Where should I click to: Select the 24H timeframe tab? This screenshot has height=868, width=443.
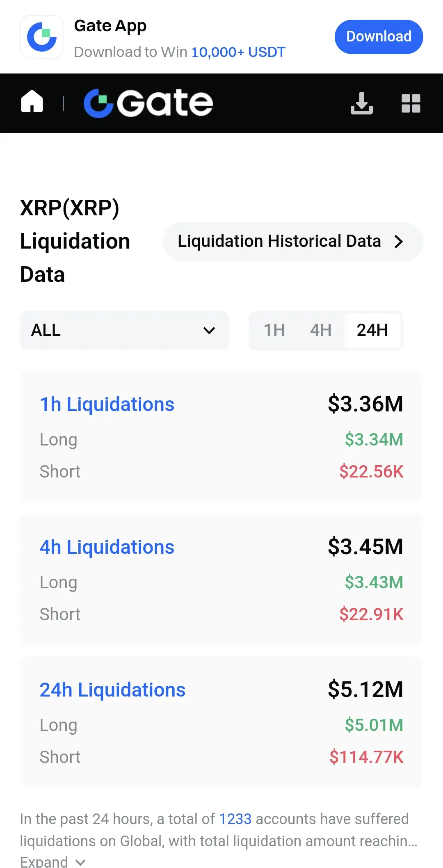click(372, 330)
